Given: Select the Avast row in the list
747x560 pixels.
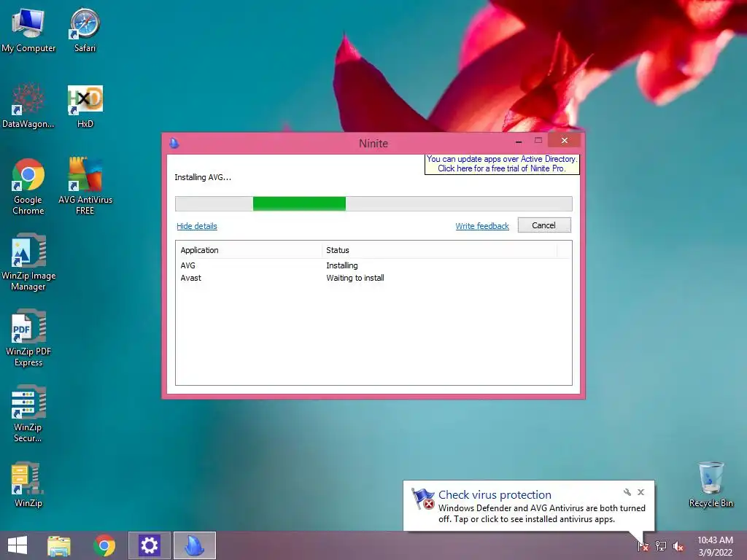Looking at the screenshot, I should (373, 278).
